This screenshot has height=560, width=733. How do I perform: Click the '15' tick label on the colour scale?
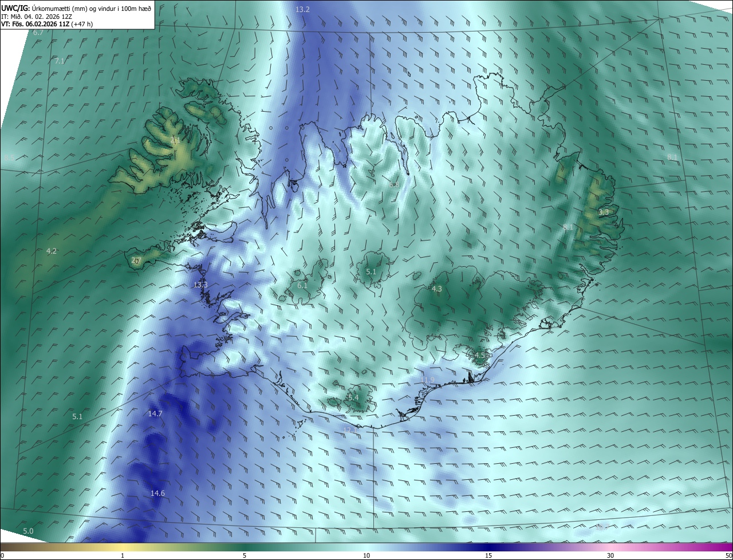tap(488, 555)
